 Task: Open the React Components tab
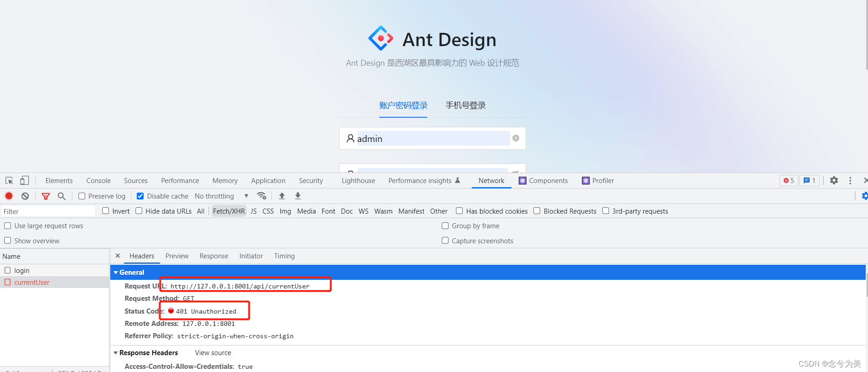tap(543, 181)
